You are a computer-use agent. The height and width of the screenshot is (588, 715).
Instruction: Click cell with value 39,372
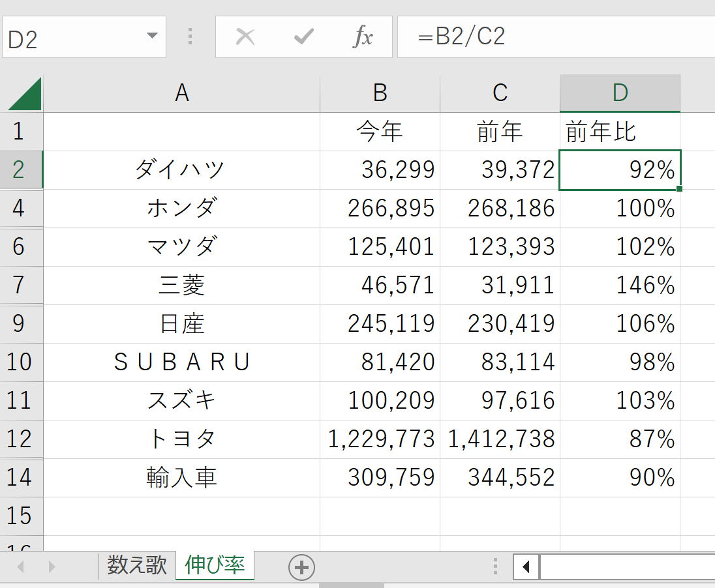500,170
